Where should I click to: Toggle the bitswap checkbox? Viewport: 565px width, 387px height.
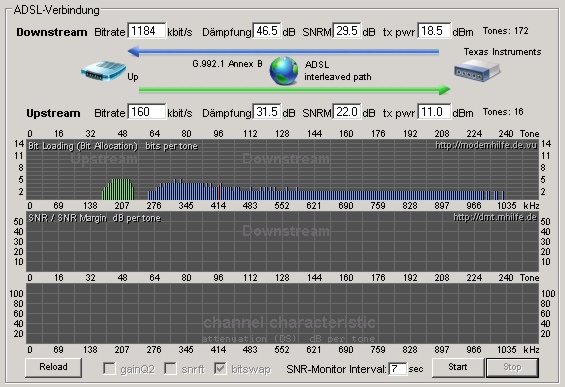pyautogui.click(x=220, y=368)
